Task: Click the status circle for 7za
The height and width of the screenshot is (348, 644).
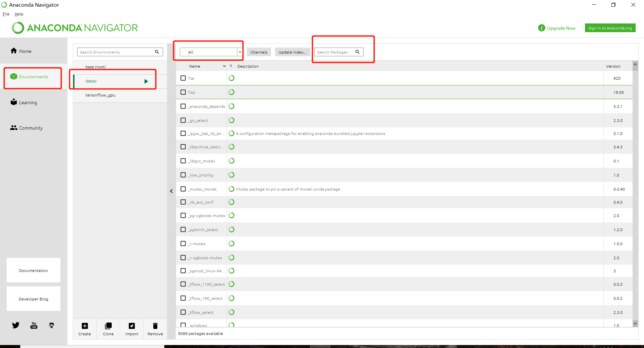Action: (x=231, y=78)
